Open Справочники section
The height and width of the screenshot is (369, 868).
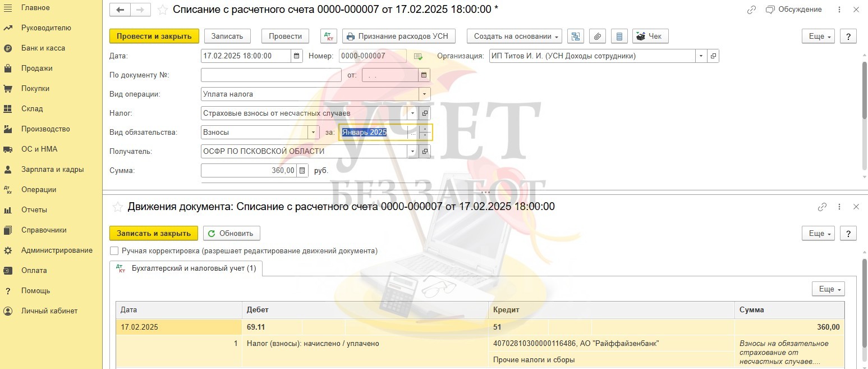(44, 230)
